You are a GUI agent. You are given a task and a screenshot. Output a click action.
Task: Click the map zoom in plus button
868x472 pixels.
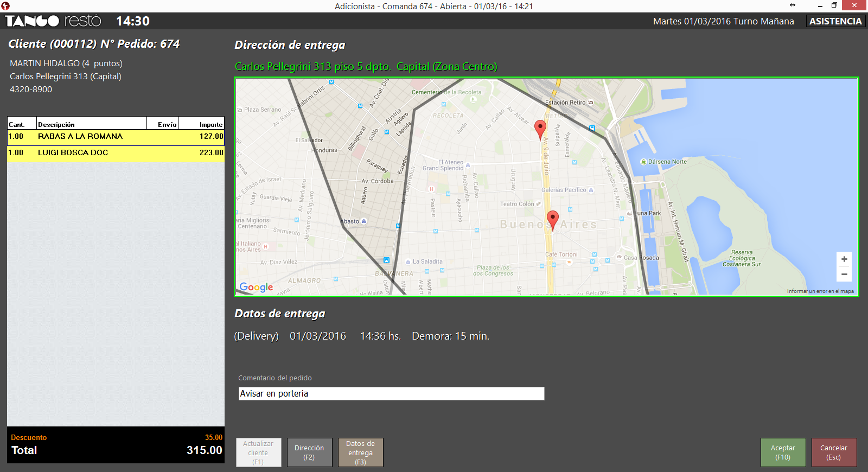844,259
